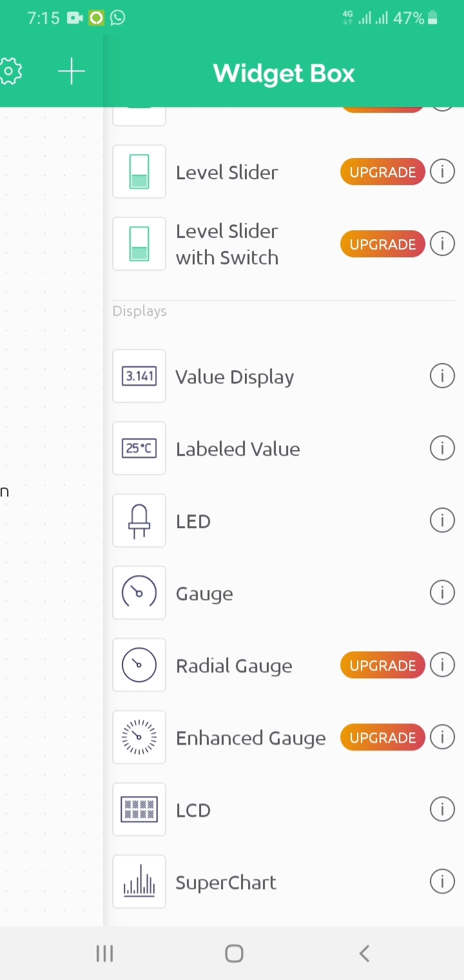Add the LCD widget icon
The width and height of the screenshot is (464, 980).
pyautogui.click(x=139, y=809)
